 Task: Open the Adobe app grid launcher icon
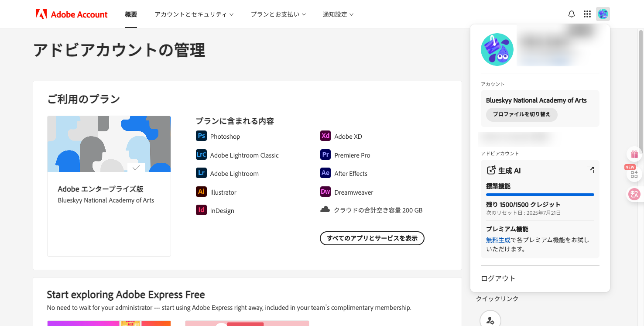587,14
